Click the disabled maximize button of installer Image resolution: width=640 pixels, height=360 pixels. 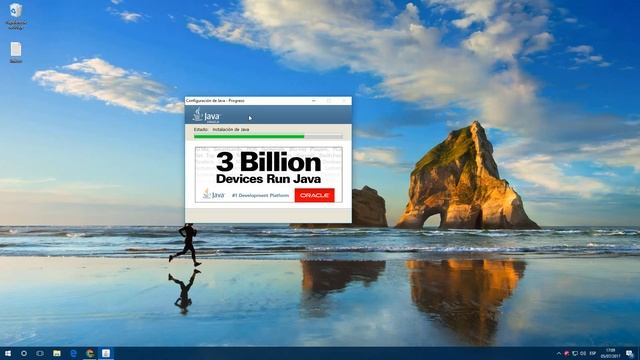[x=329, y=100]
